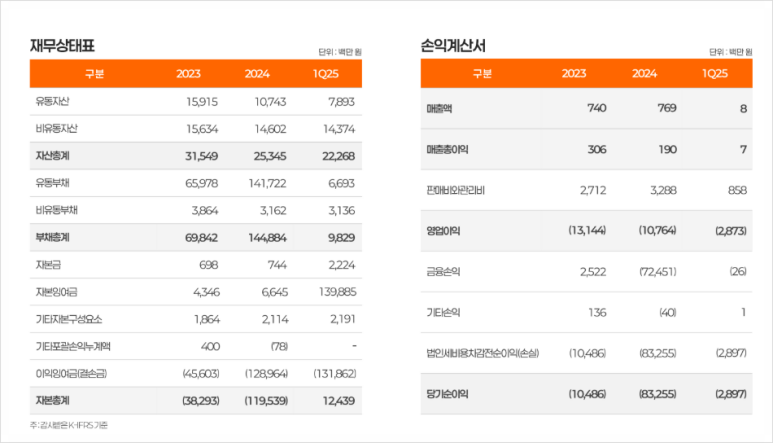
Task: Click the 유동부채 row label
Action: coord(52,183)
